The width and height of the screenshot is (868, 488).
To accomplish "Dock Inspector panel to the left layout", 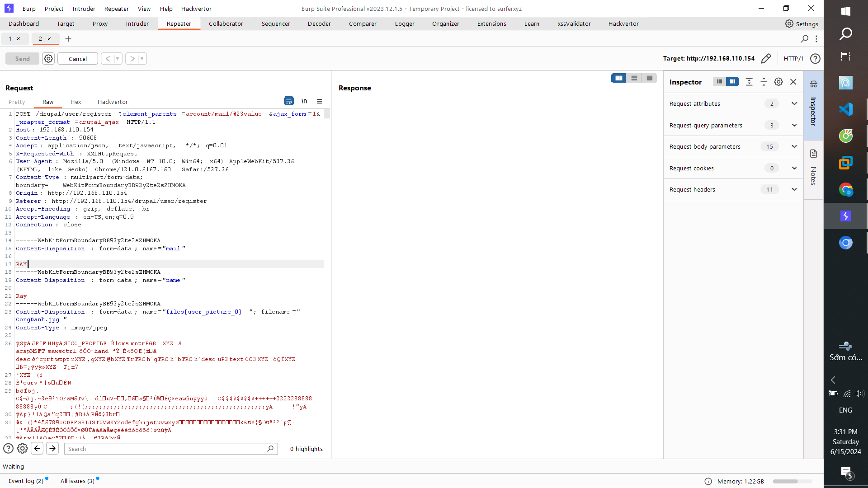I will [719, 82].
